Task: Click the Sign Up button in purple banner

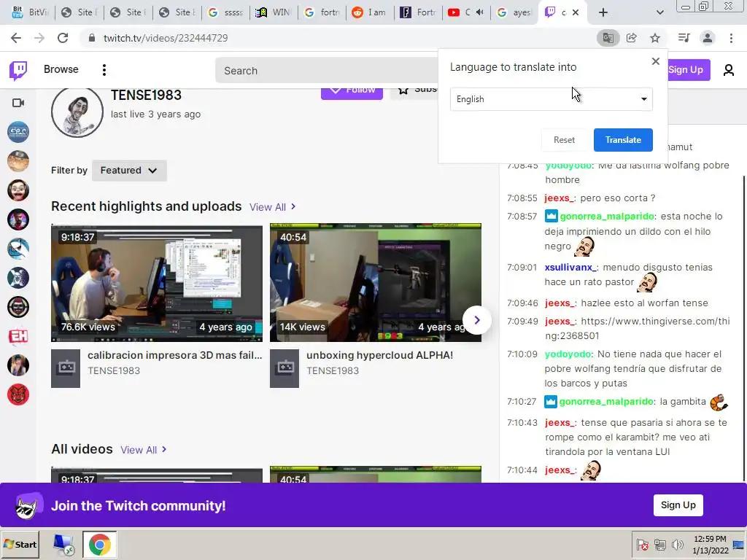Action: (x=678, y=505)
